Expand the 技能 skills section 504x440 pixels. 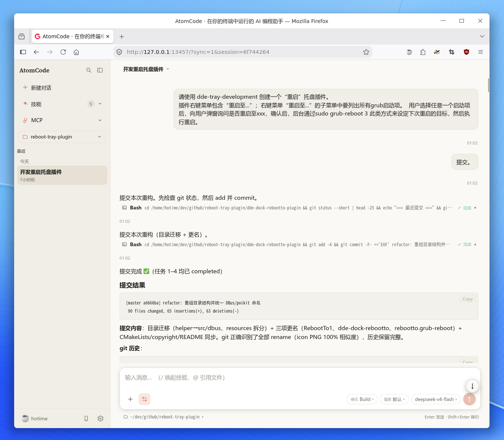pyautogui.click(x=100, y=104)
